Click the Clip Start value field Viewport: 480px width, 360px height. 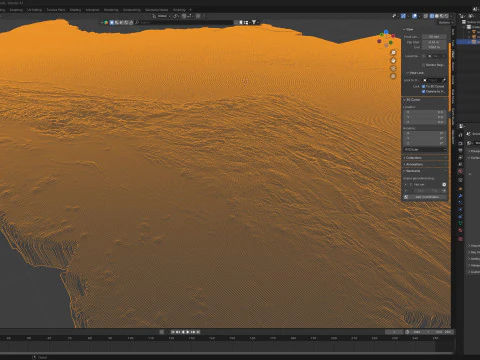(x=434, y=42)
